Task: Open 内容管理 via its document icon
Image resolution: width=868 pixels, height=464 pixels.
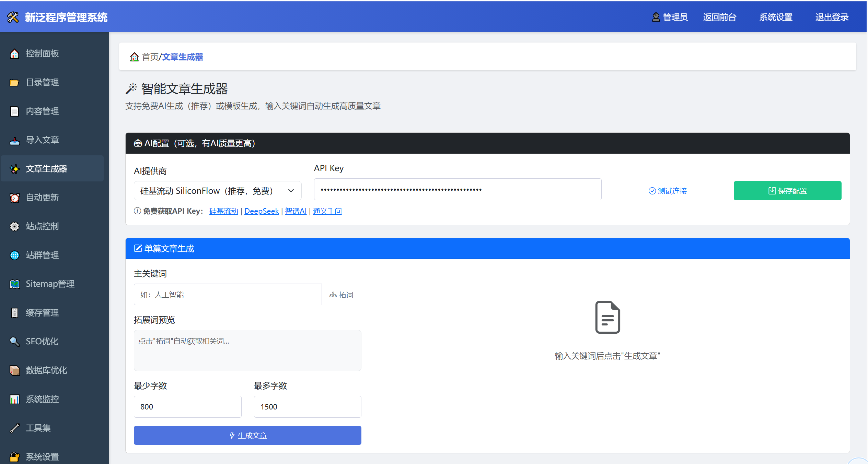Action: click(14, 111)
